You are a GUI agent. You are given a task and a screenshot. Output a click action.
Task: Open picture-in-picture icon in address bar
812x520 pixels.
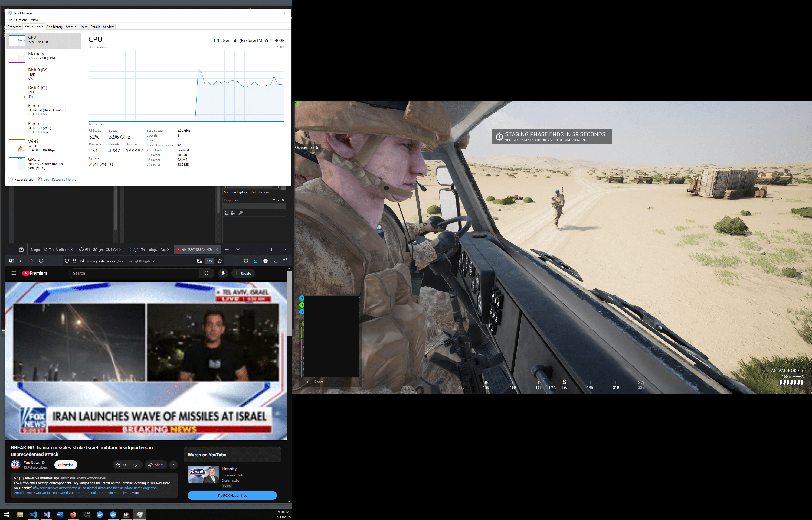[x=199, y=261]
